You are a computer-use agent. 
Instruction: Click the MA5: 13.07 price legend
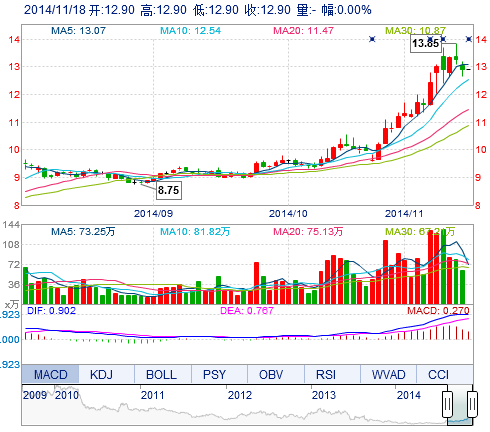click(78, 31)
